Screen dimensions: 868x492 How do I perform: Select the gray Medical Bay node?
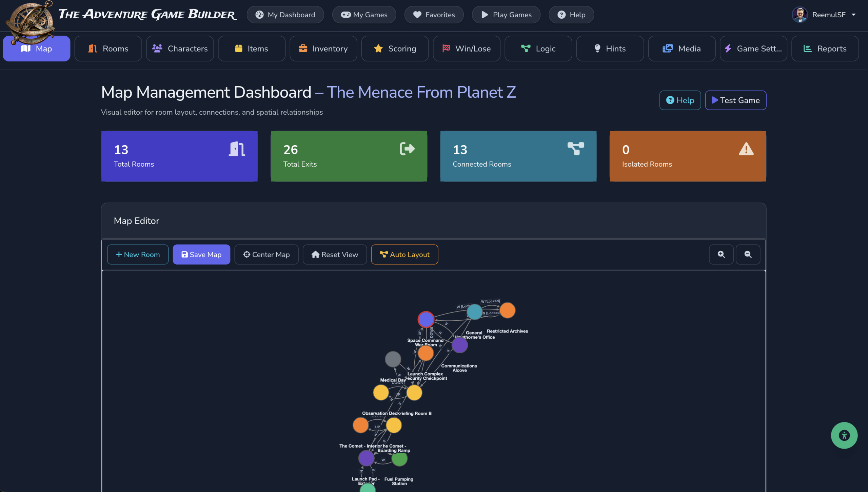pyautogui.click(x=393, y=359)
